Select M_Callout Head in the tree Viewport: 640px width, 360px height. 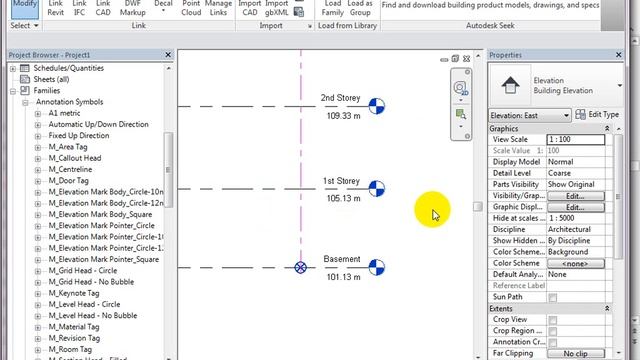75,158
